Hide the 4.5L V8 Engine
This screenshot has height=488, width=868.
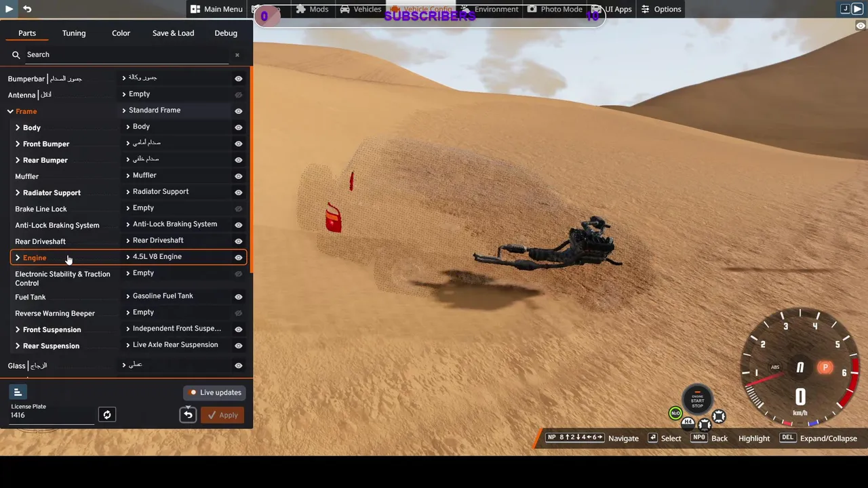point(239,258)
